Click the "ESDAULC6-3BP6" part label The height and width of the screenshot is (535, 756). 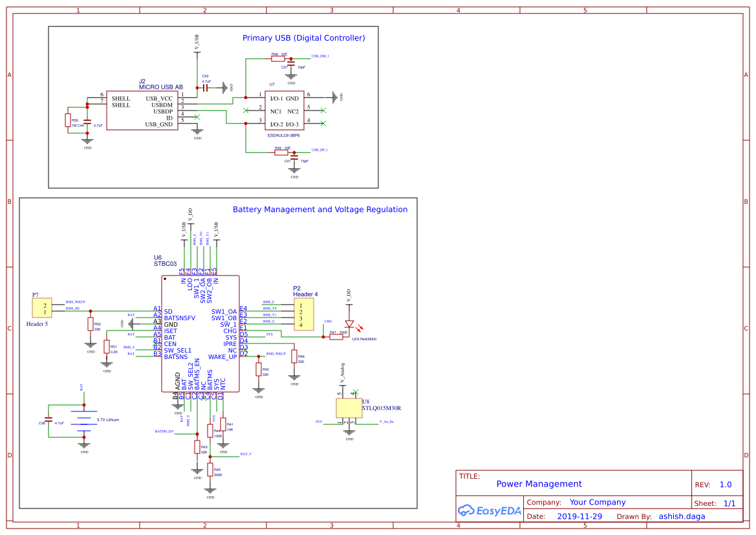pyautogui.click(x=283, y=136)
